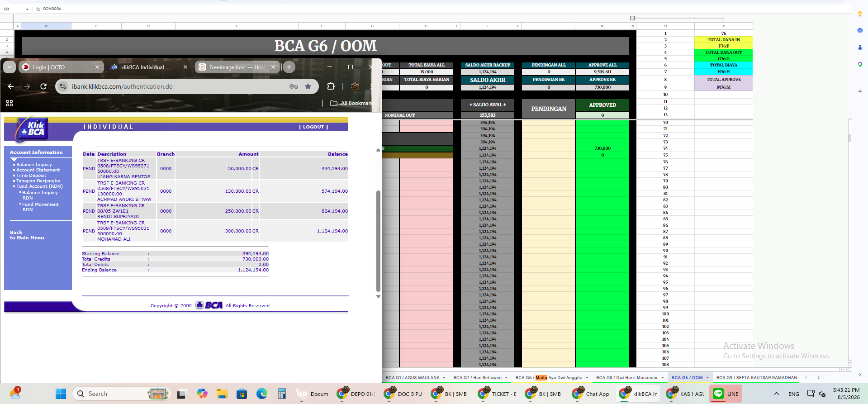Reload the klikBCA page
The image size is (868, 404).
(43, 86)
